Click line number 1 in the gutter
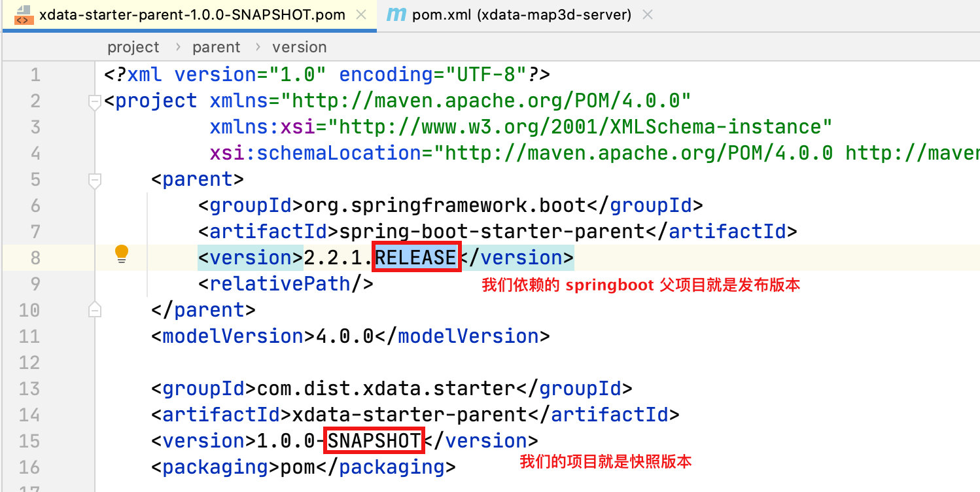 click(x=35, y=75)
